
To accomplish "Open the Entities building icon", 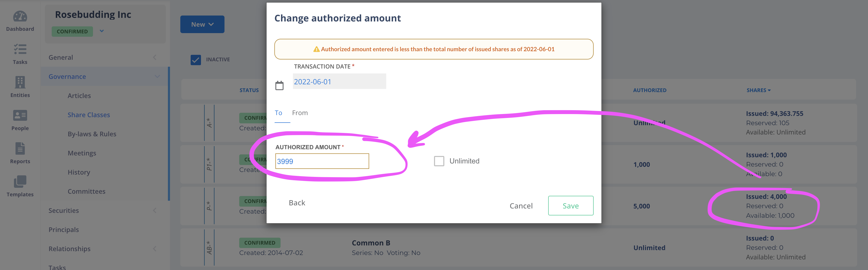I will (x=20, y=82).
